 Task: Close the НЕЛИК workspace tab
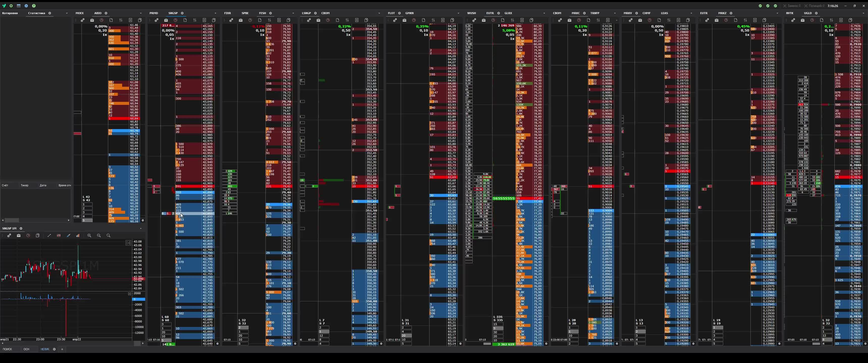click(54, 349)
